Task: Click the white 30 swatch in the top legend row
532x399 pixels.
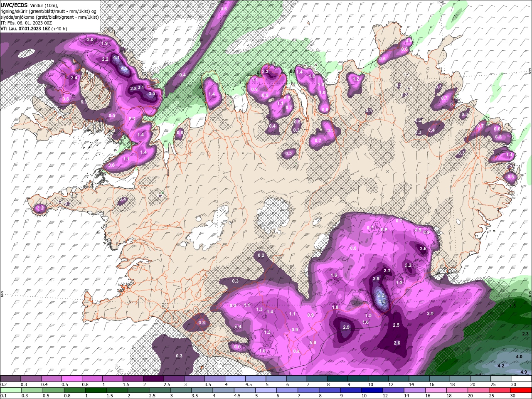Action: click(522, 379)
